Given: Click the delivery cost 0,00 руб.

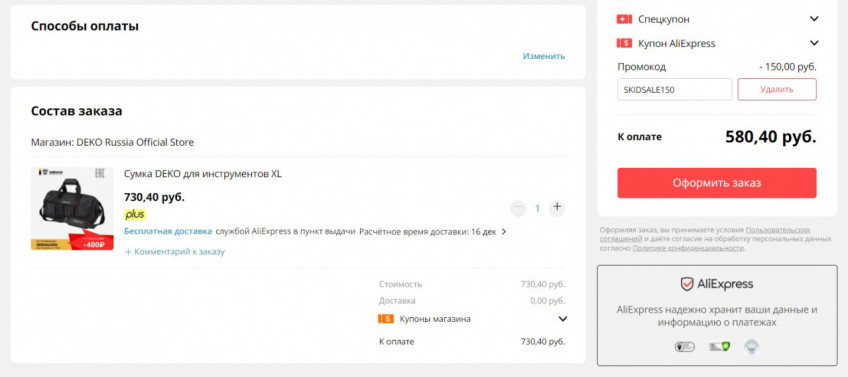Looking at the screenshot, I should point(547,301).
